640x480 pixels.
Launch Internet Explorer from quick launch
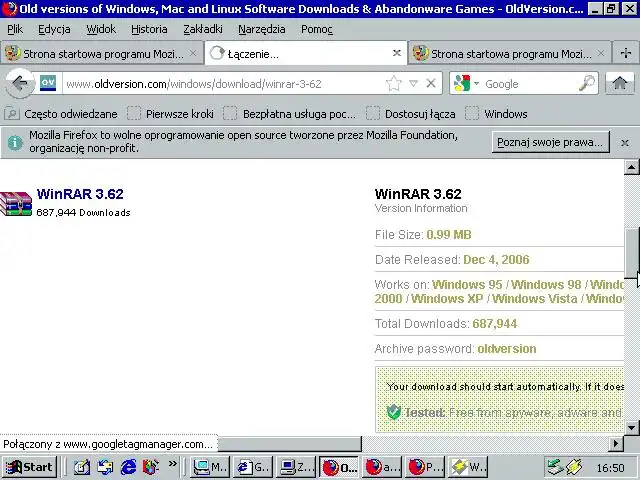point(128,467)
